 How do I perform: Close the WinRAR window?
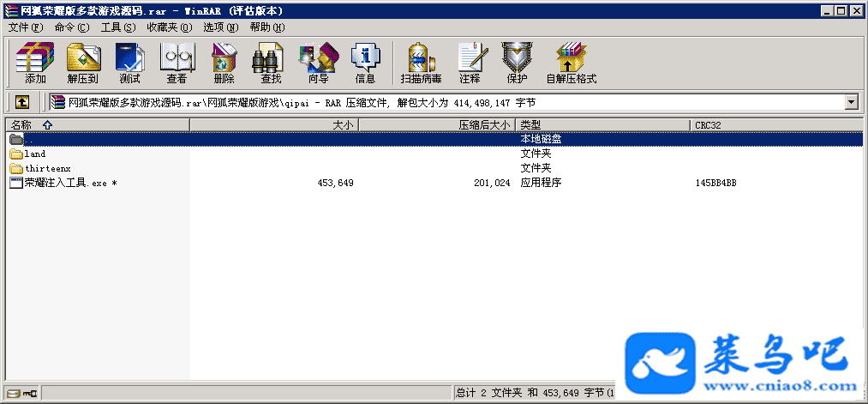(x=856, y=11)
